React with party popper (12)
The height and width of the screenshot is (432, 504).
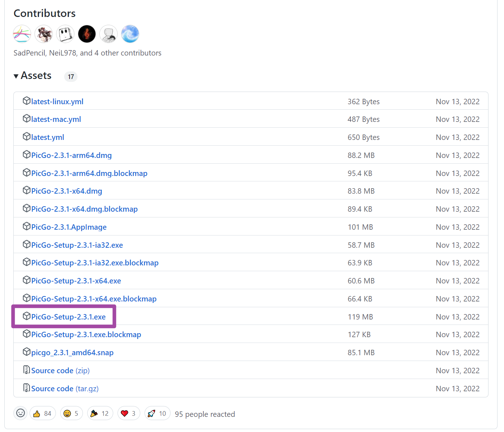[x=100, y=413]
